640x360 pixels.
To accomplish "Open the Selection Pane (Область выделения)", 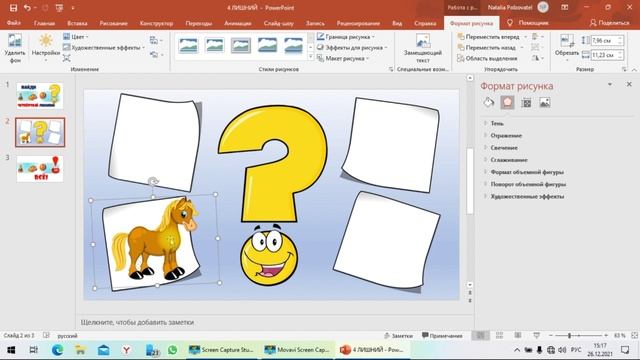I will [487, 58].
